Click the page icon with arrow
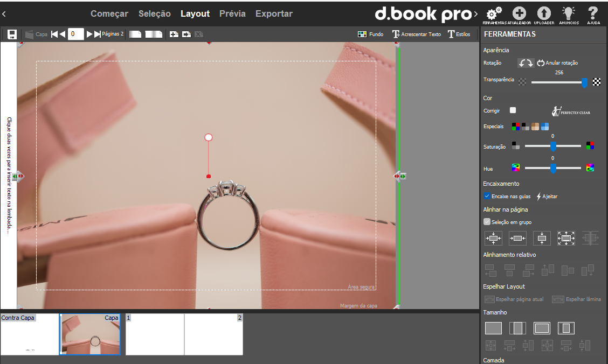Viewport: 608px width, 364px height. [186, 34]
